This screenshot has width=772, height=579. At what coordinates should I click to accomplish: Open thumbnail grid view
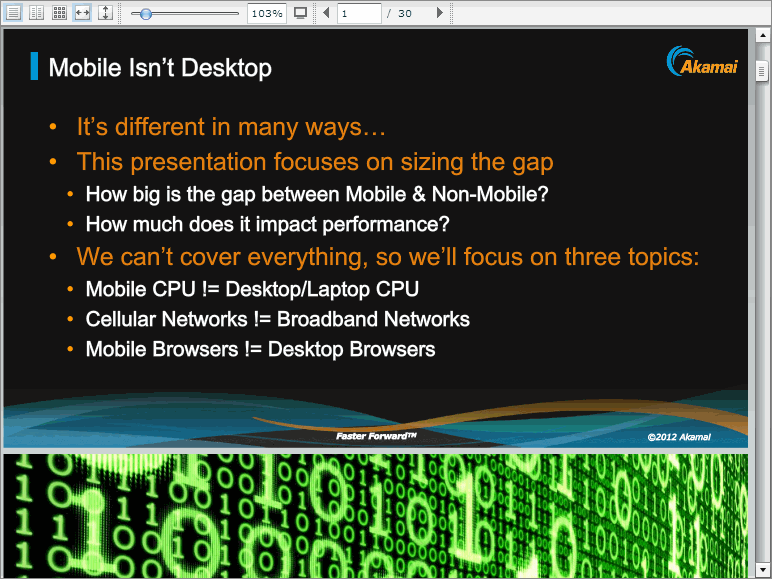[x=59, y=13]
